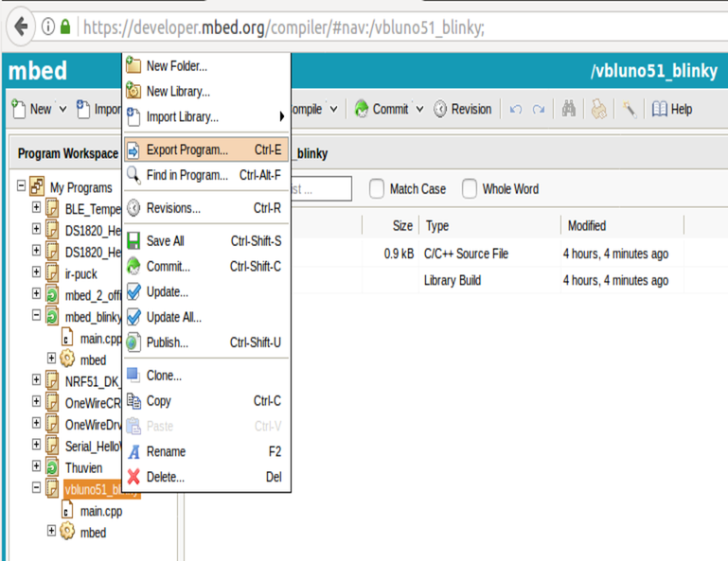Click the browser back arrow button
728x561 pixels.
[x=21, y=26]
